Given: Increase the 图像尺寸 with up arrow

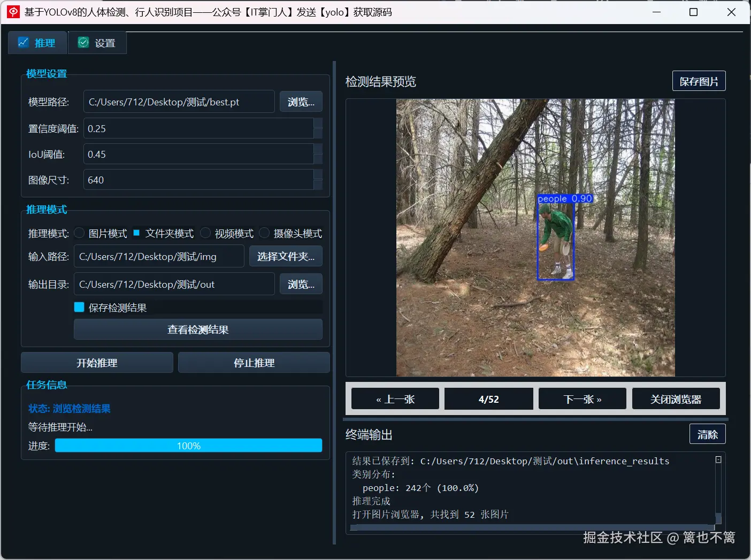Looking at the screenshot, I should [318, 174].
